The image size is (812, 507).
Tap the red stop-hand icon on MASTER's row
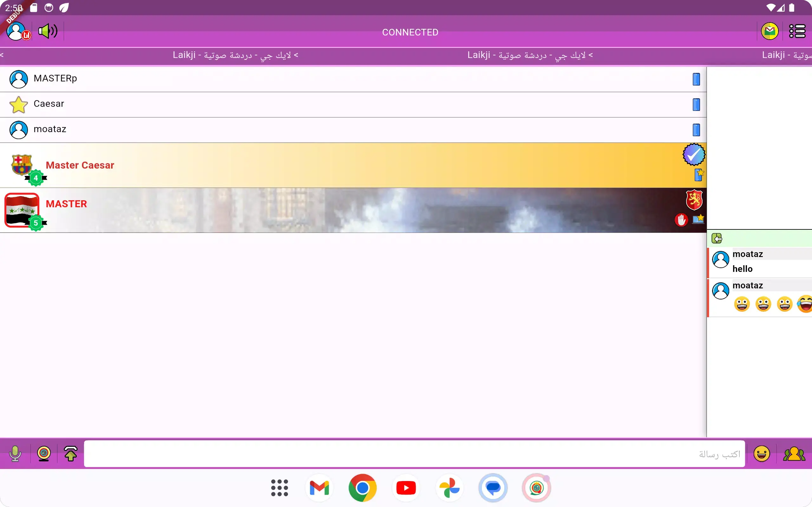tap(681, 220)
